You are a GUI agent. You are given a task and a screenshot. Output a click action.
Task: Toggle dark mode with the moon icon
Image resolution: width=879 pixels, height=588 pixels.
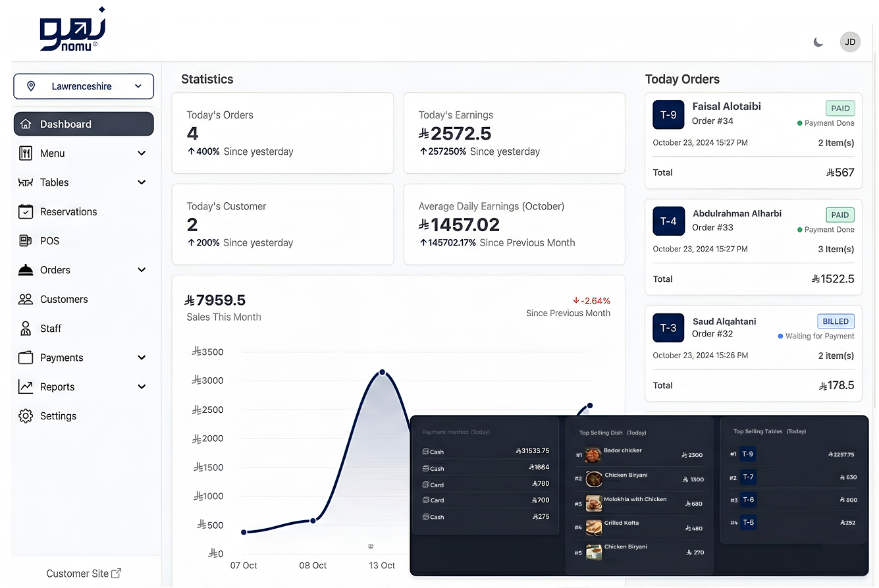[x=818, y=42]
